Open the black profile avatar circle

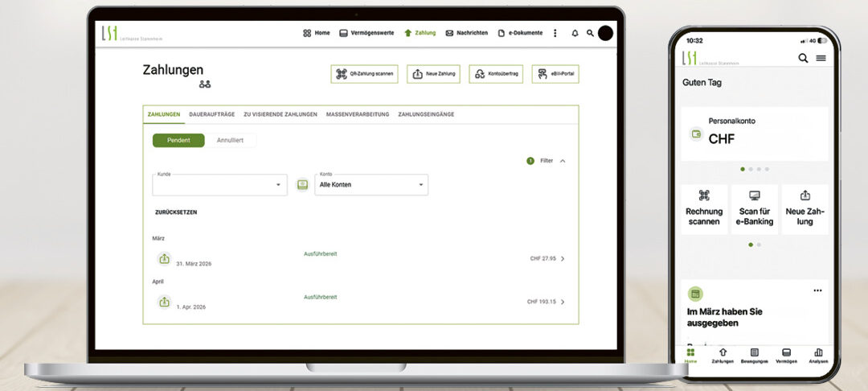pos(606,33)
